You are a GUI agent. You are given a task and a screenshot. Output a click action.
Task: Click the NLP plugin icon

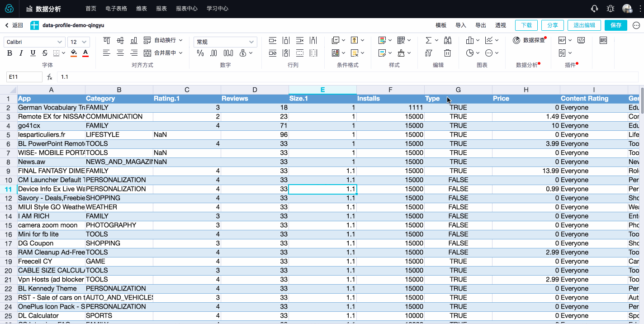pyautogui.click(x=562, y=40)
